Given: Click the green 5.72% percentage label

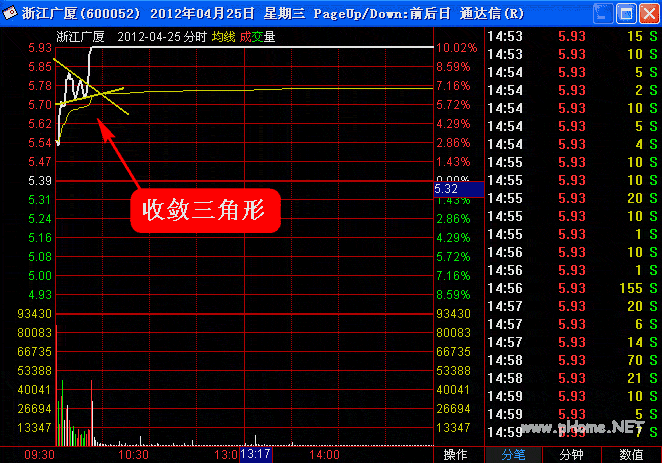Looking at the screenshot, I should [x=453, y=257].
